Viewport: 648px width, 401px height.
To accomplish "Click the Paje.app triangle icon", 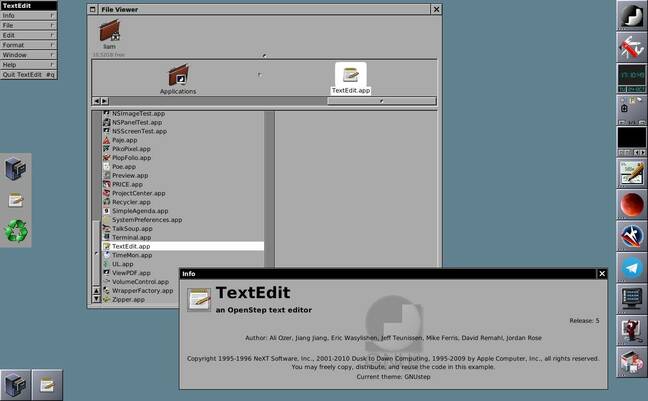I will click(x=107, y=140).
